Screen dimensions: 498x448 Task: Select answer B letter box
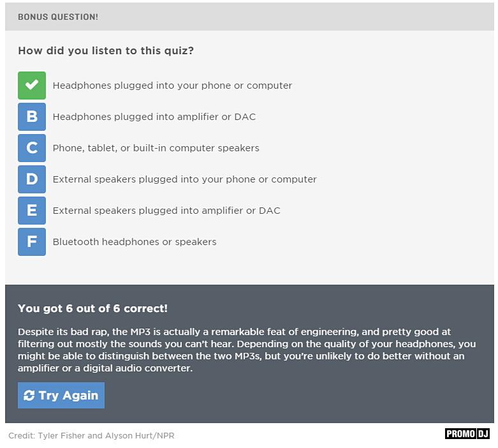click(32, 117)
